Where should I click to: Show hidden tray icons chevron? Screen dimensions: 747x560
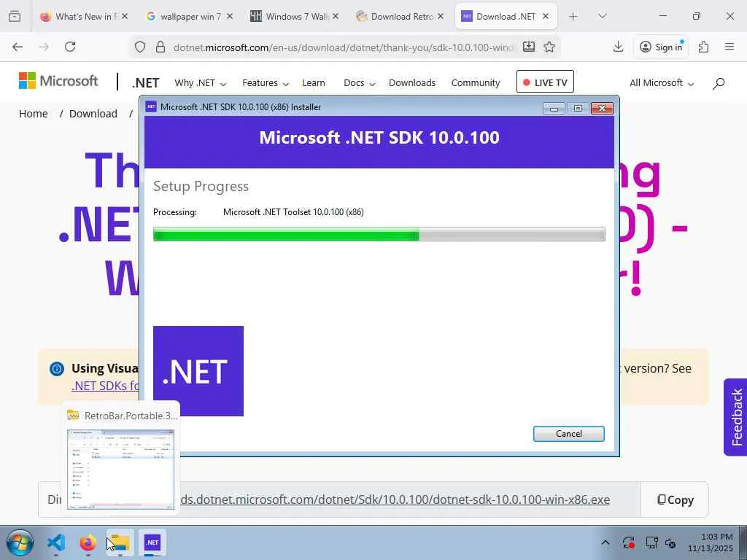pos(605,542)
